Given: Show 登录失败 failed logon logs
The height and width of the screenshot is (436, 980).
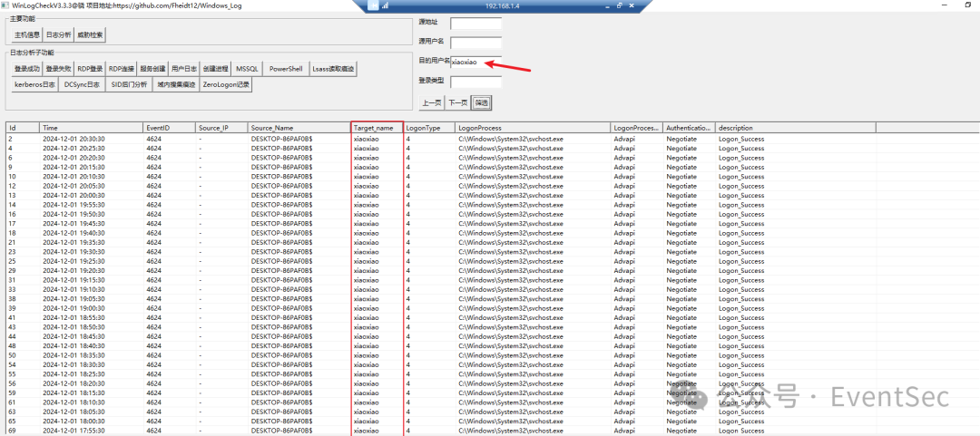Looking at the screenshot, I should pyautogui.click(x=58, y=69).
